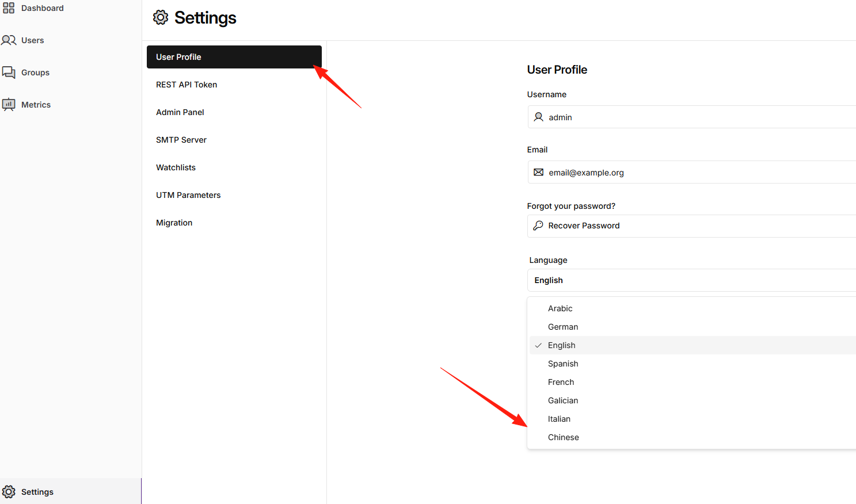Click the Groups chat bubbles icon
This screenshot has height=504, width=856.
9,72
